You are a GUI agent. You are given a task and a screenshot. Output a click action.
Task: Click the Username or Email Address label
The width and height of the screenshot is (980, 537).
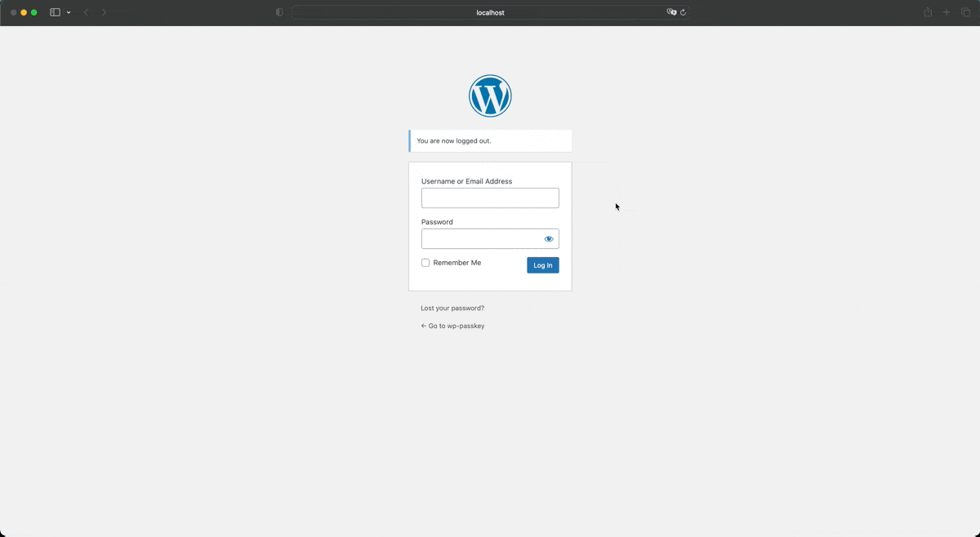coord(466,181)
